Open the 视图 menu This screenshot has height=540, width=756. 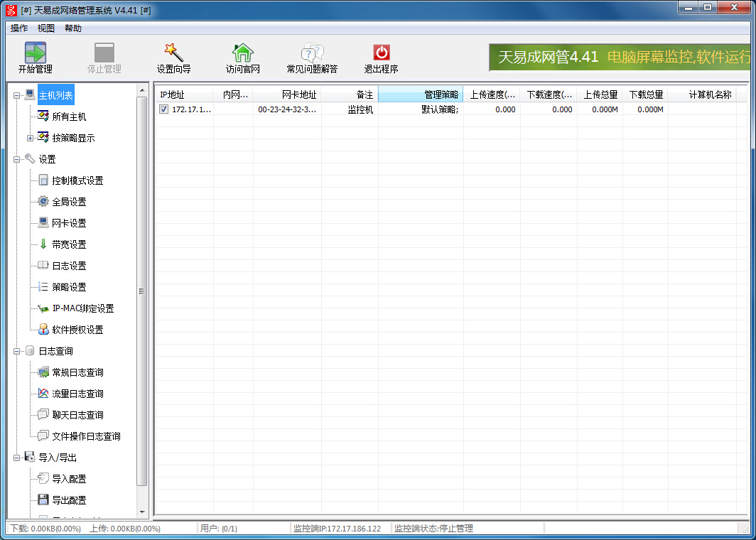coord(46,28)
